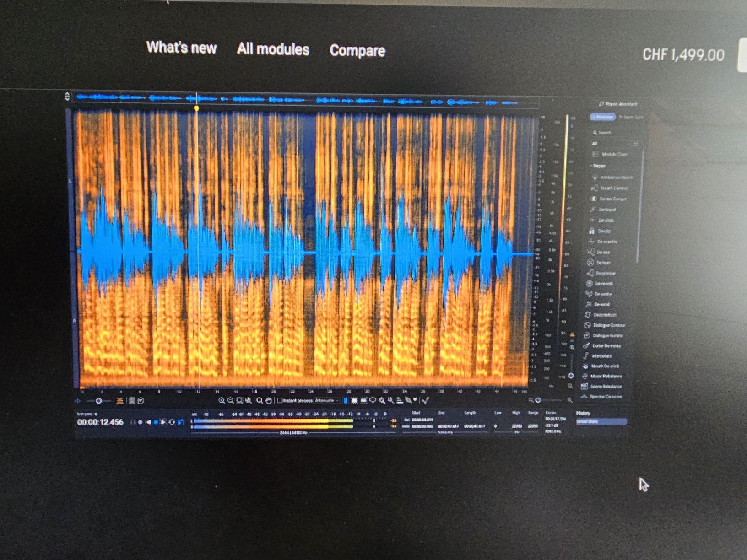Open the Module Chain
This screenshot has height=560, width=747.
[x=610, y=155]
